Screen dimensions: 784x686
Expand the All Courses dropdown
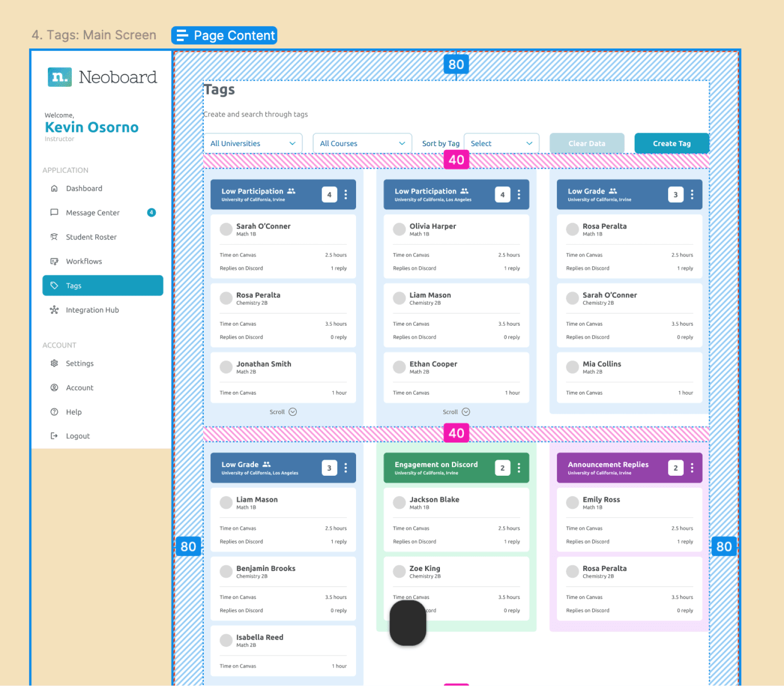[362, 143]
